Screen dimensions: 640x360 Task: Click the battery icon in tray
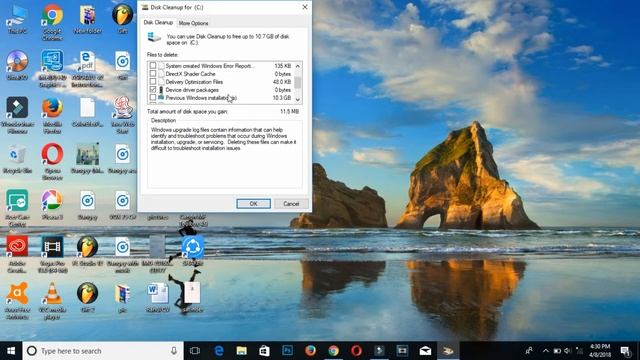557,351
